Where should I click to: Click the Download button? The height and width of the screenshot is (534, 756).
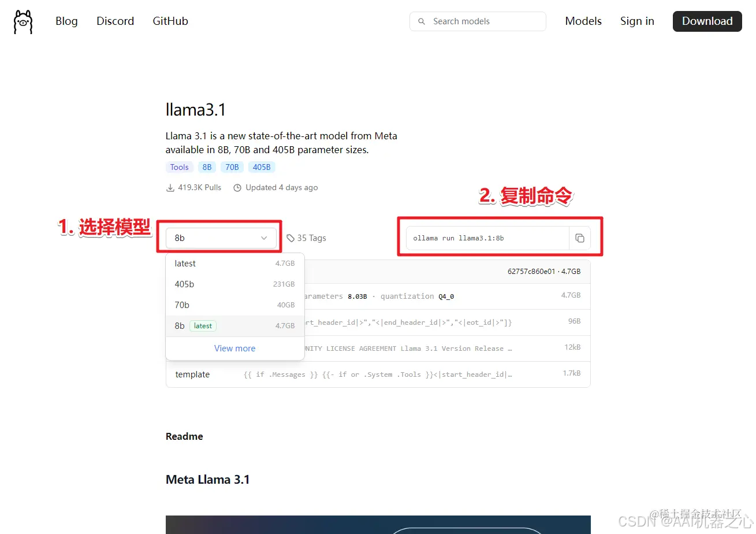(x=707, y=21)
